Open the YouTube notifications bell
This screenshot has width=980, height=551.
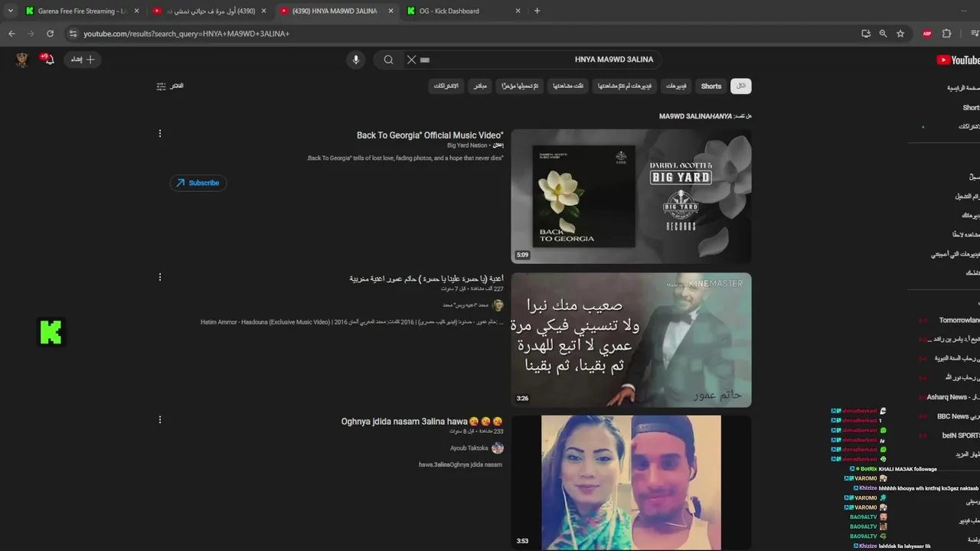[47, 59]
